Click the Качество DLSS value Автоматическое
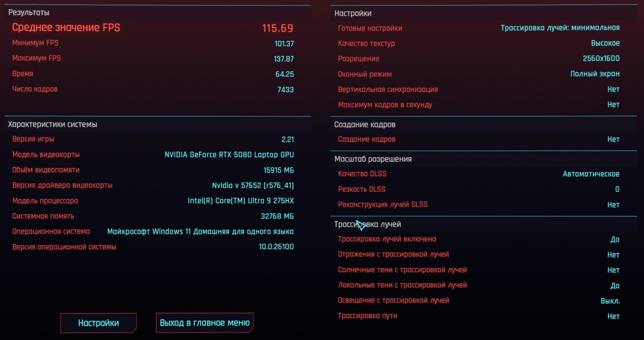This screenshot has height=340, width=644. point(591,174)
